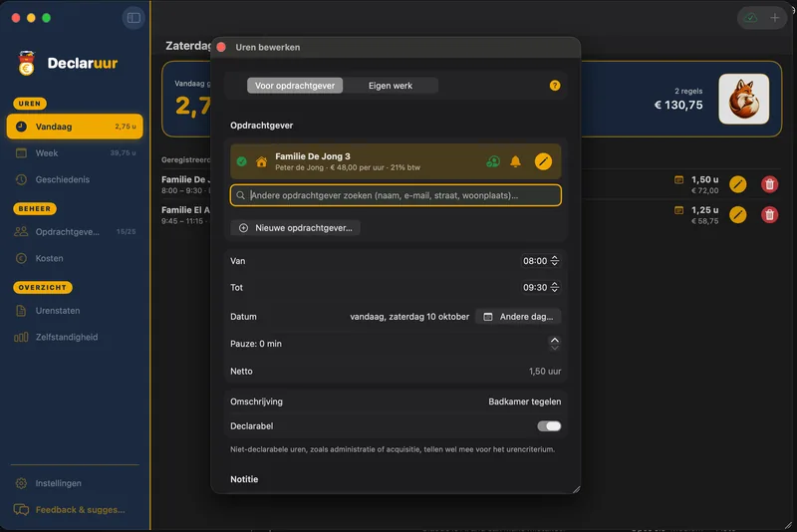Adjust the Pauze minutes stepper

click(555, 344)
